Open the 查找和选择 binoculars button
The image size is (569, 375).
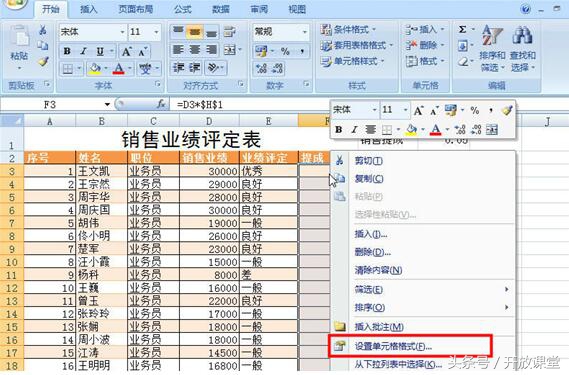point(523,48)
